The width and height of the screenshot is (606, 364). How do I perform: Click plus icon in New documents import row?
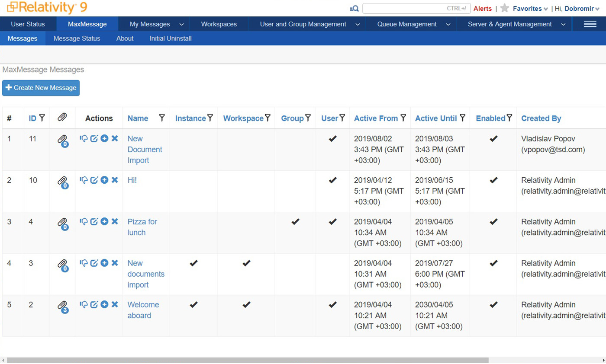104,263
